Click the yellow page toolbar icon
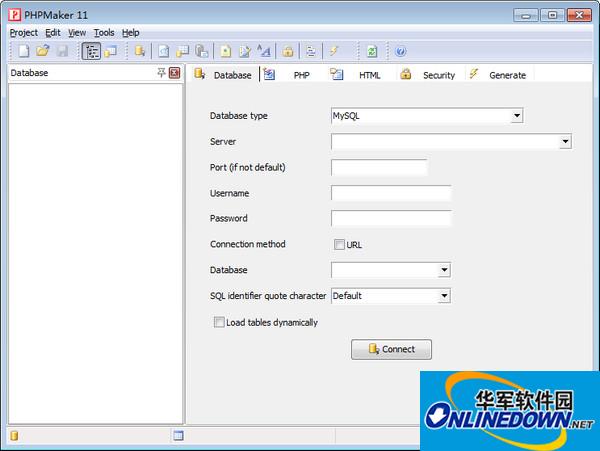 [x=226, y=51]
